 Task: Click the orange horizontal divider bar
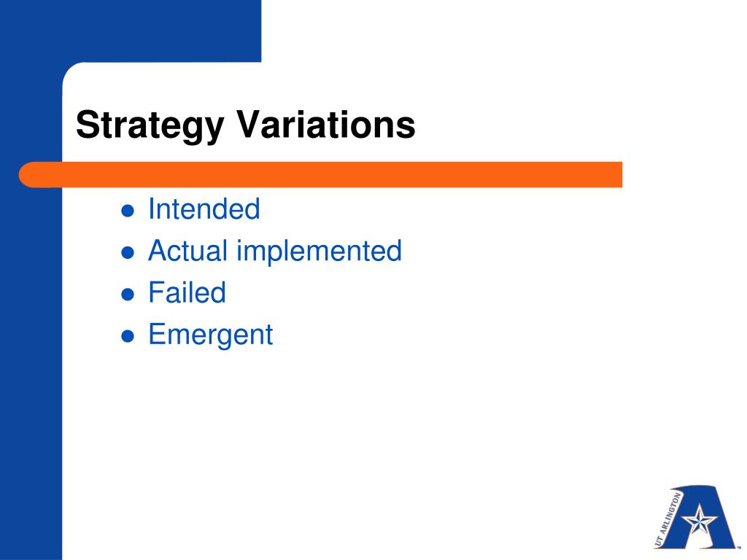click(x=321, y=174)
